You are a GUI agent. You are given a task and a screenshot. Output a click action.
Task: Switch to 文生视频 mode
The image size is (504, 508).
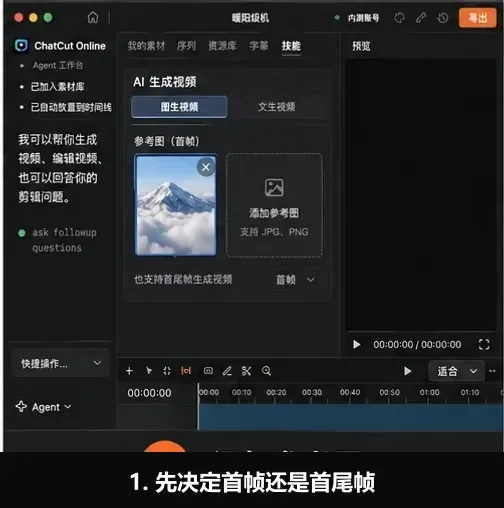click(x=277, y=107)
